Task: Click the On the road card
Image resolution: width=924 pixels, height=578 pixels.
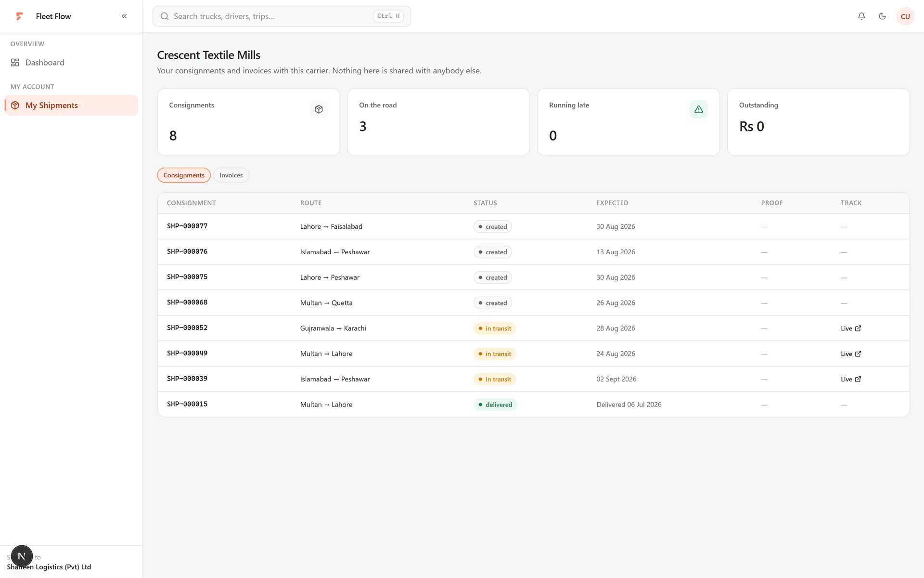Action: [x=438, y=122]
